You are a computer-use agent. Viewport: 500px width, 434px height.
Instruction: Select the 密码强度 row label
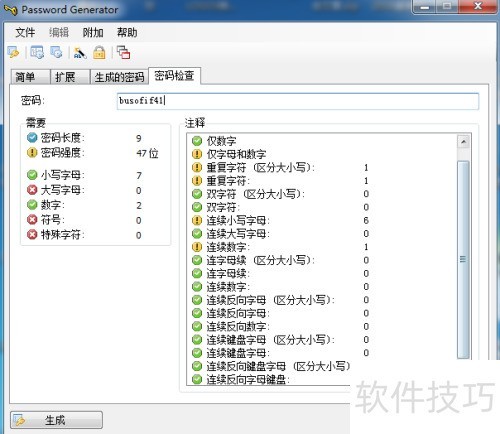(62, 153)
